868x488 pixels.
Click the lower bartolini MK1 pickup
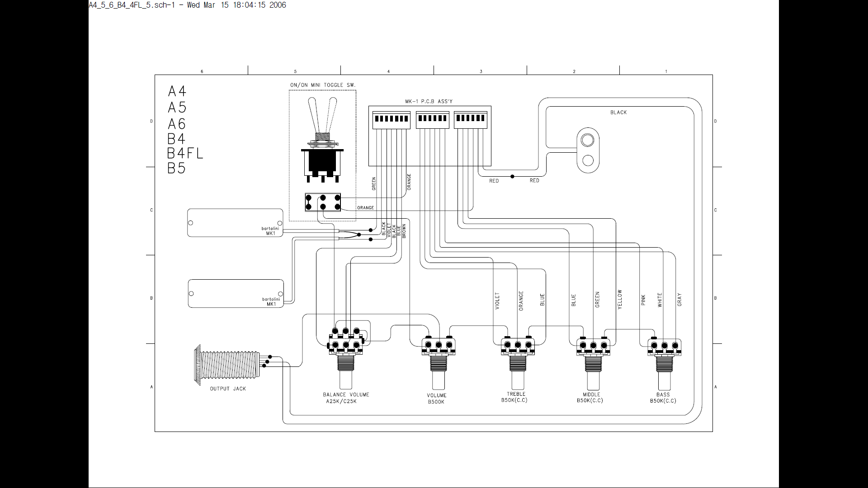236,294
